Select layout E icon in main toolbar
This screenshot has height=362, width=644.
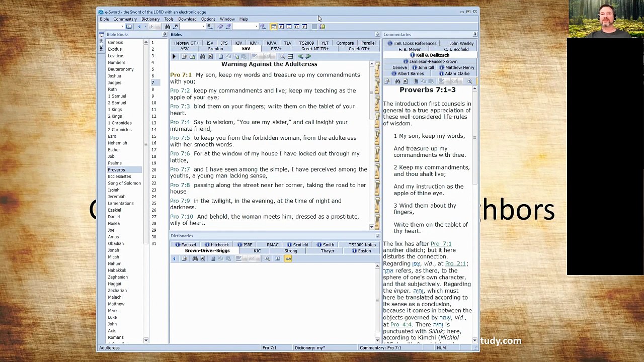pyautogui.click(x=304, y=26)
